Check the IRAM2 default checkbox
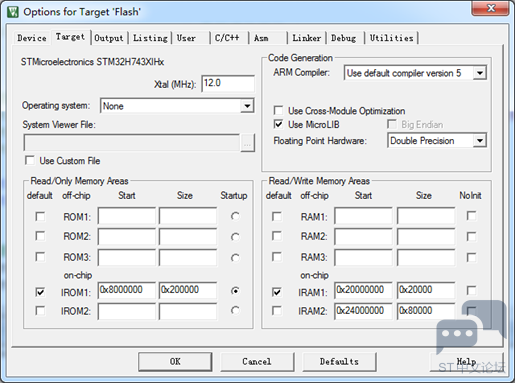 tap(277, 311)
